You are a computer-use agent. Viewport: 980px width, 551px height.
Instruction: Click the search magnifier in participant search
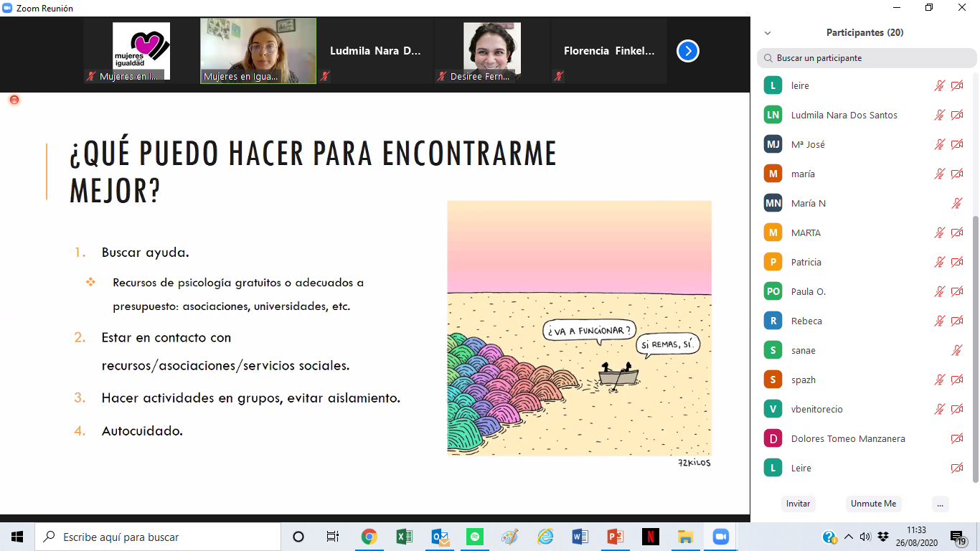click(x=768, y=58)
